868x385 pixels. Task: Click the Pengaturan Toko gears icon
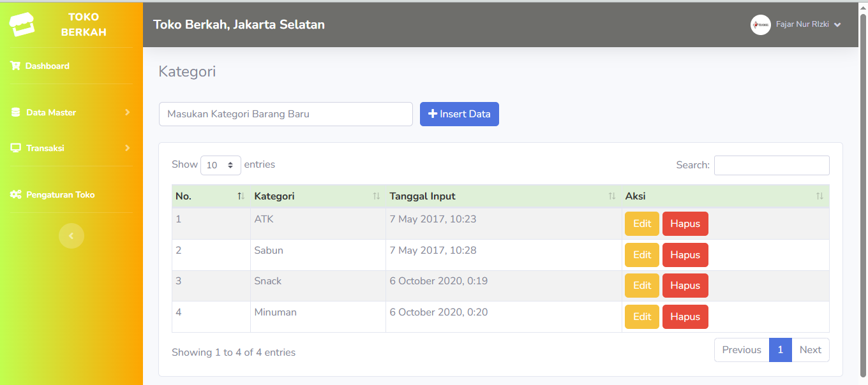[x=16, y=194]
